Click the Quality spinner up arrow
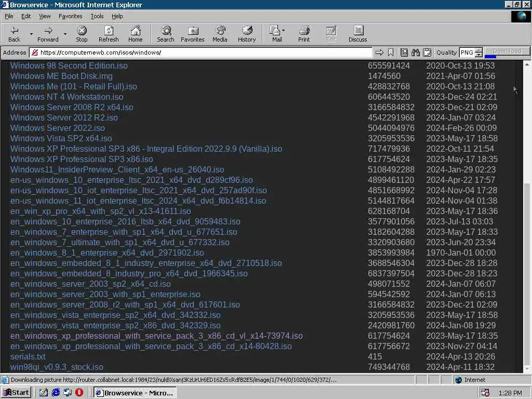 478,50
